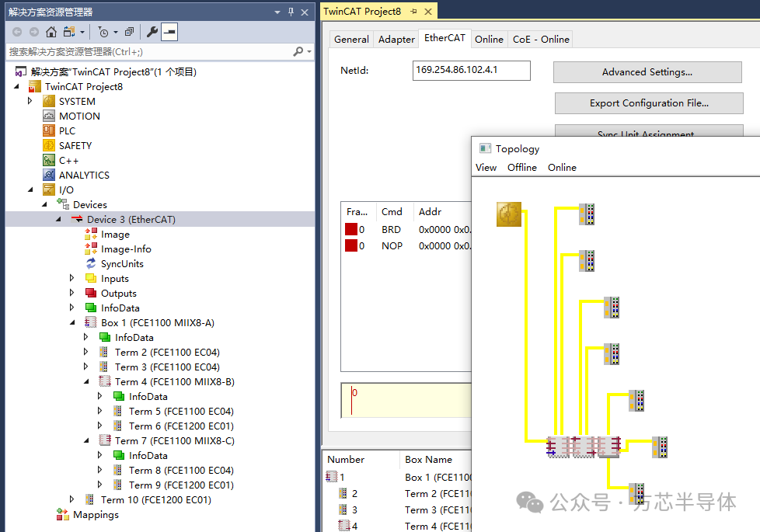Click the pin icon on TwinCAT Project8 tab

pyautogui.click(x=413, y=11)
